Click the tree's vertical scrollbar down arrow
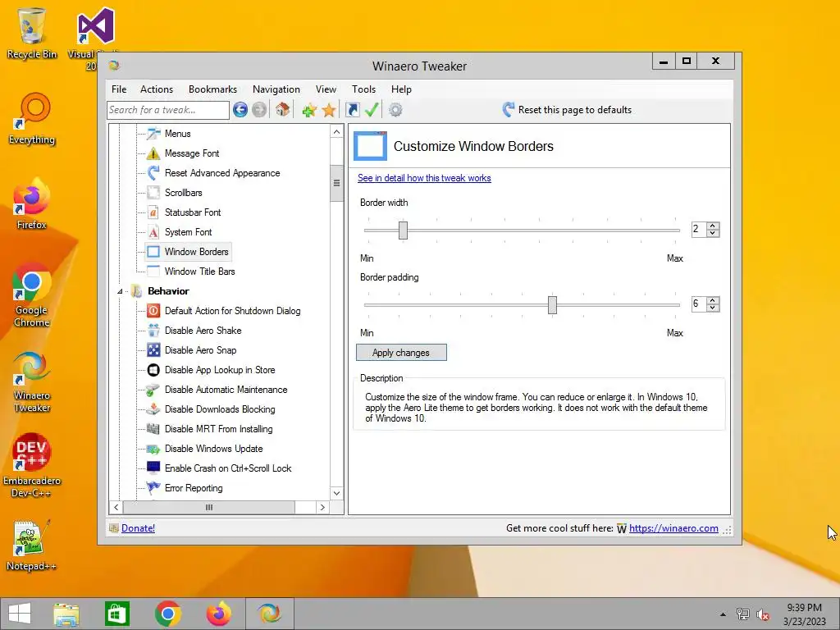This screenshot has height=630, width=840. tap(336, 493)
